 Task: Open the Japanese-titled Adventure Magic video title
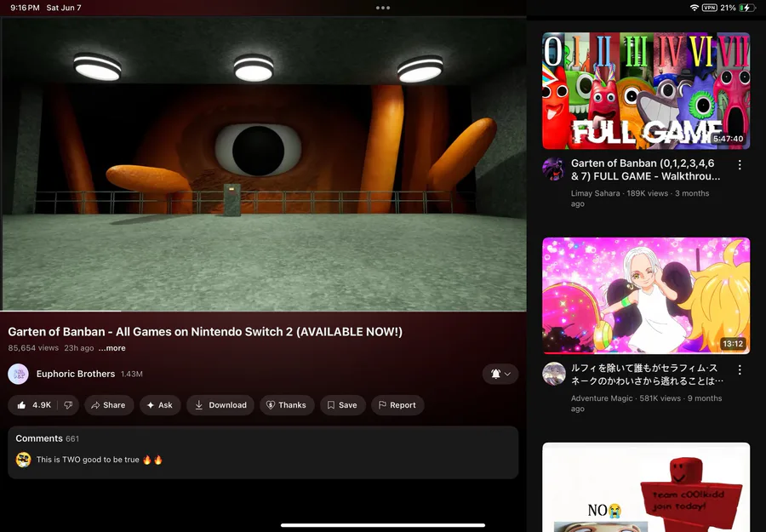click(x=647, y=375)
